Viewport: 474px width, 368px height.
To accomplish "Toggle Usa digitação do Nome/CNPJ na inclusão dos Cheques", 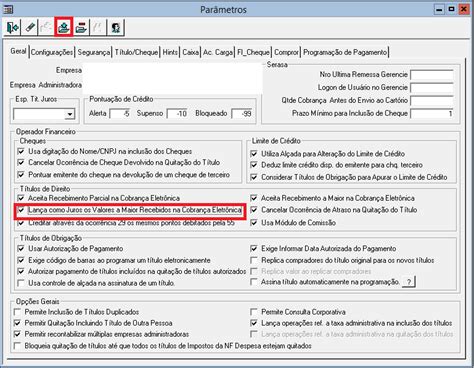I will [x=21, y=151].
